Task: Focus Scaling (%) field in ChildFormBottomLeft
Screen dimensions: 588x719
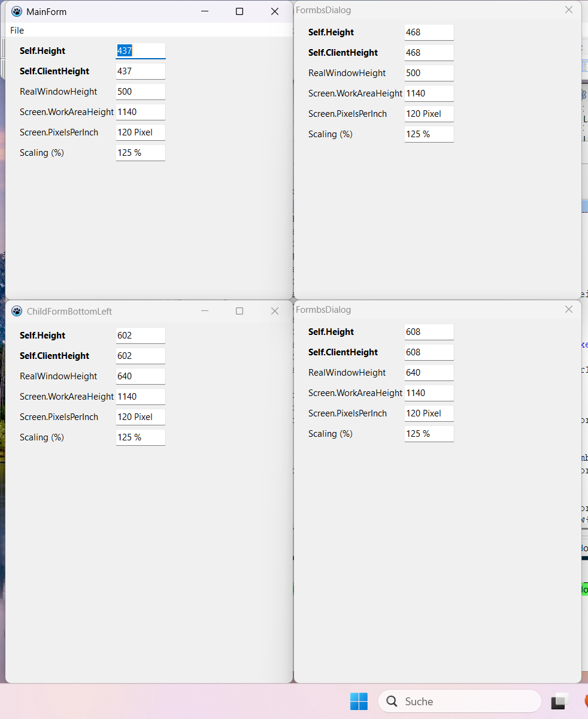Action: click(141, 437)
